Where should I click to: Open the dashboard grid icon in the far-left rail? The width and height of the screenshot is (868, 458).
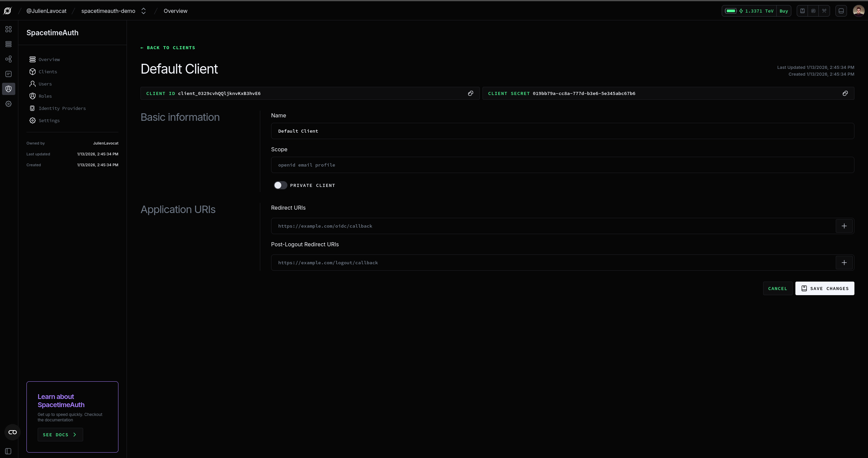coord(8,30)
